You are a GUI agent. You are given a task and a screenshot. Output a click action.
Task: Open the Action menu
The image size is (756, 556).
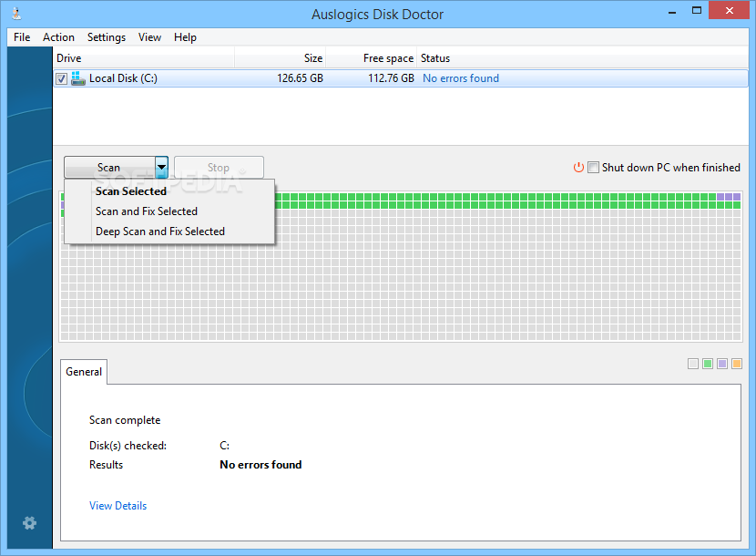tap(58, 37)
